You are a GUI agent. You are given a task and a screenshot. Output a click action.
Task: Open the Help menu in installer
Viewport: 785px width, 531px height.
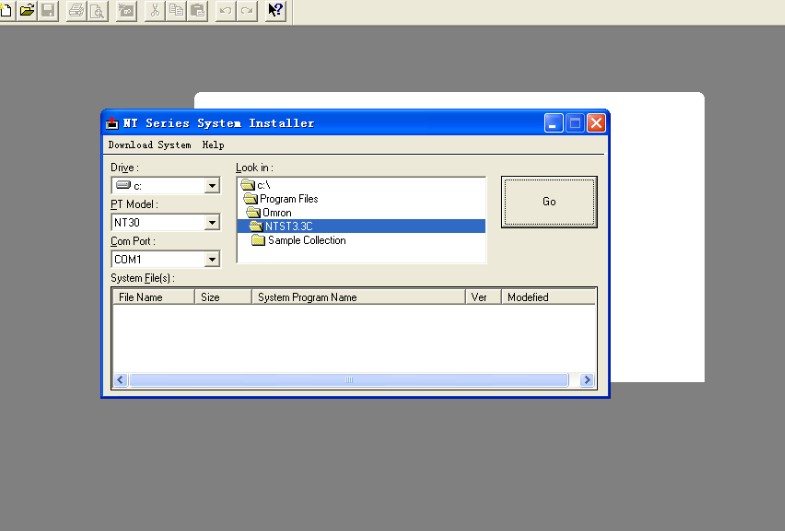tap(213, 145)
